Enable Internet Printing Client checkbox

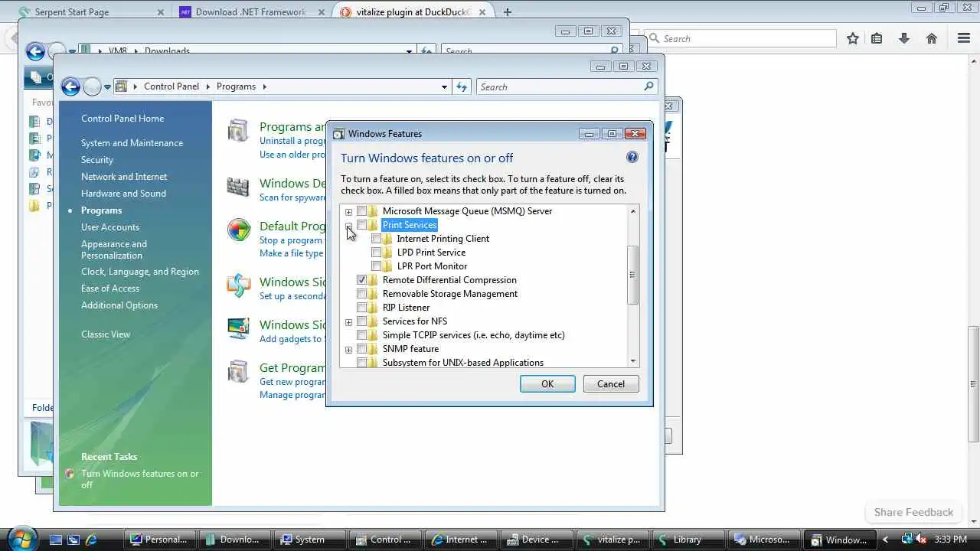376,239
